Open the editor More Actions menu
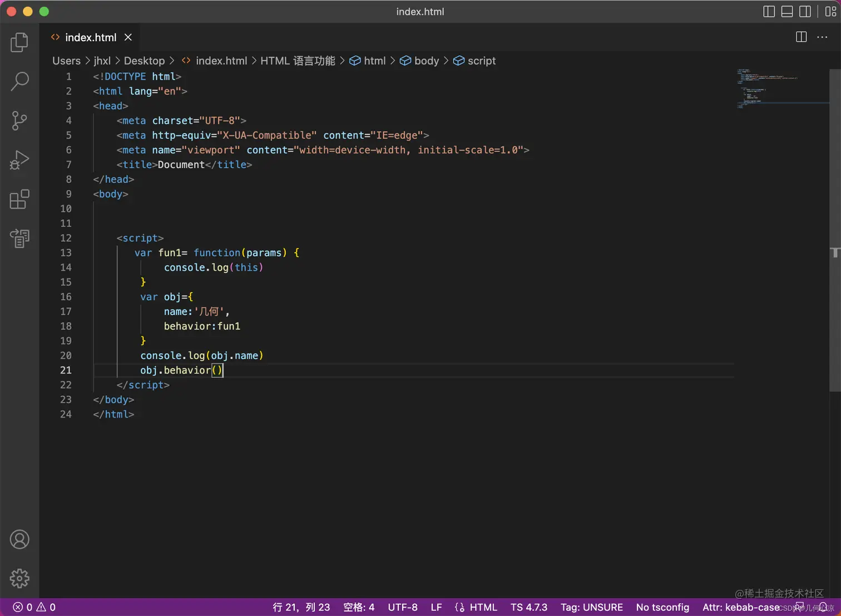Screen dimensions: 841x616 click(x=822, y=37)
